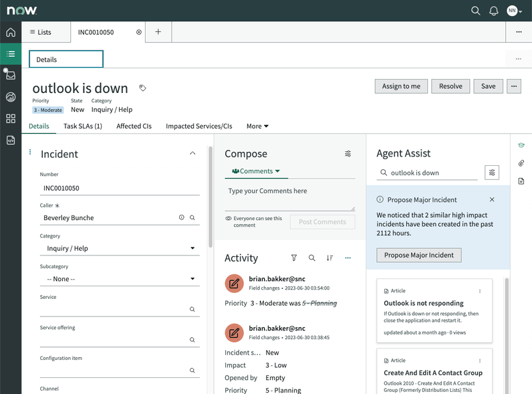Open options for Contact Group article
Viewport: 532px width, 394px height.
(480, 361)
